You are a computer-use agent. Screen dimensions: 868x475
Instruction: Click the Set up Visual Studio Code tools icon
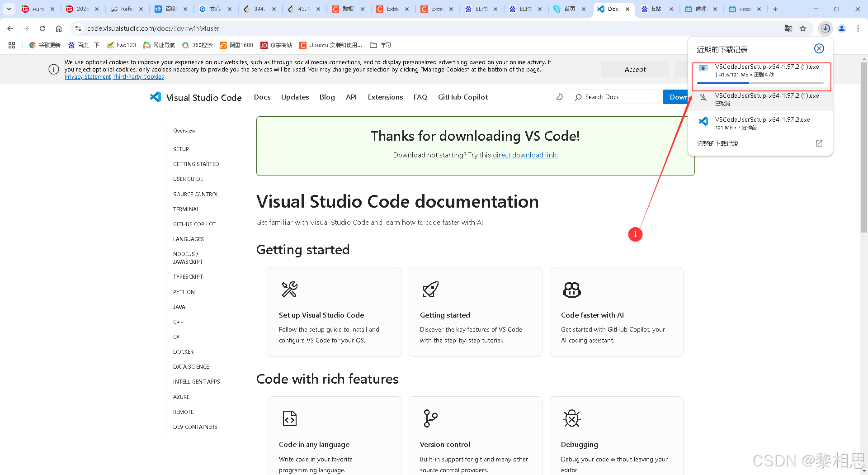(x=289, y=289)
